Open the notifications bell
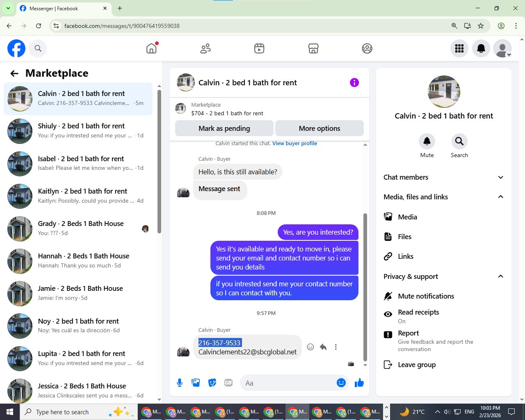This screenshot has height=420, width=525. tap(481, 48)
